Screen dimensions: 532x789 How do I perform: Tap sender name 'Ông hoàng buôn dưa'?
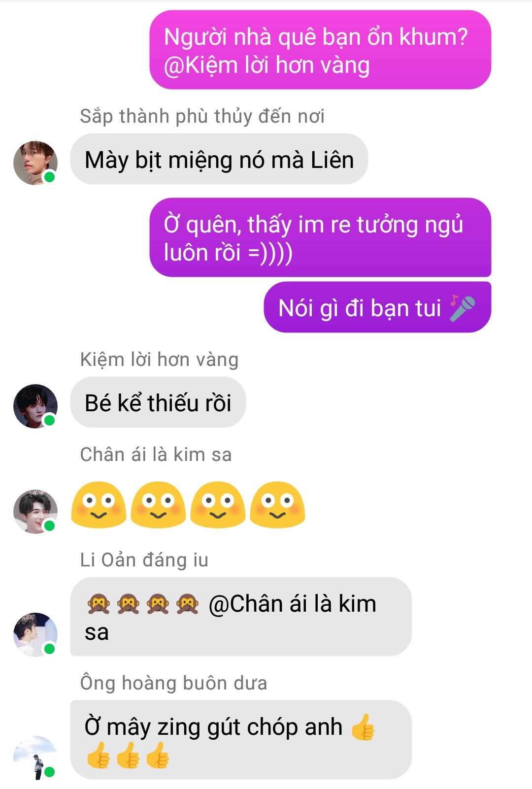click(x=173, y=683)
